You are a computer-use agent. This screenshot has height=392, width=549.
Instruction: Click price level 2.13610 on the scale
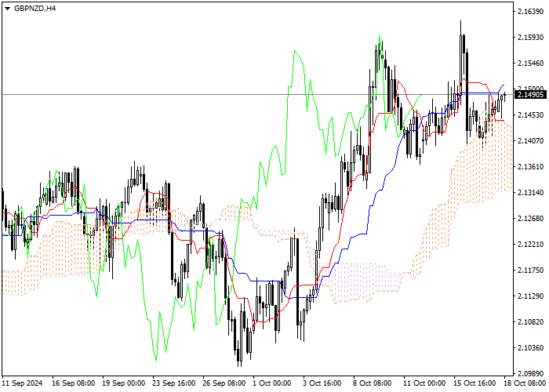(x=530, y=167)
